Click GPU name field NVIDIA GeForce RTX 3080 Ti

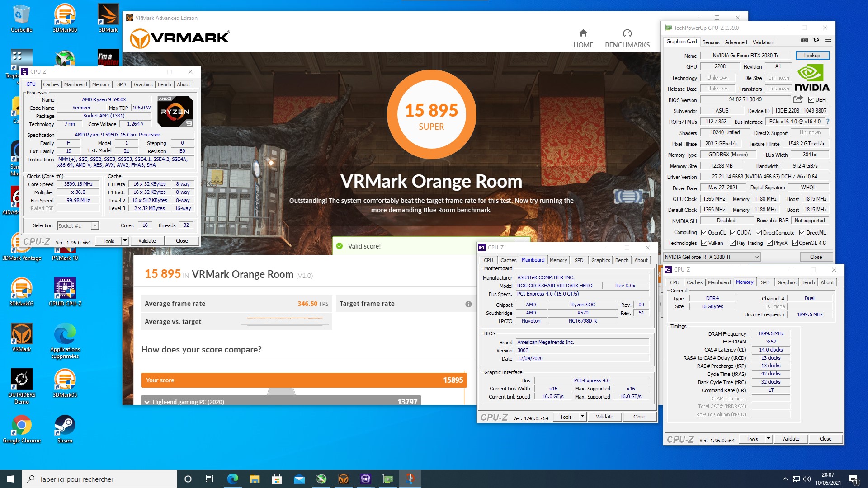click(x=745, y=56)
